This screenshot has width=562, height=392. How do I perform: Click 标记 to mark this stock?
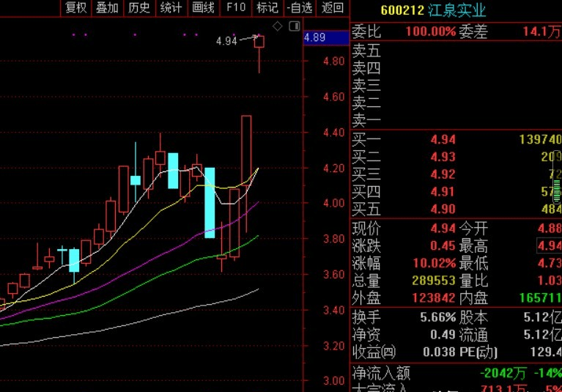tap(267, 8)
